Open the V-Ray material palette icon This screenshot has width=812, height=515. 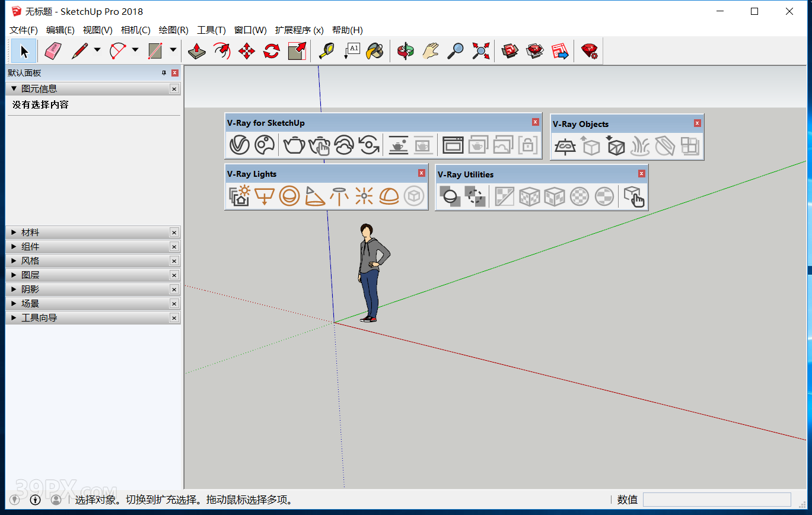264,145
